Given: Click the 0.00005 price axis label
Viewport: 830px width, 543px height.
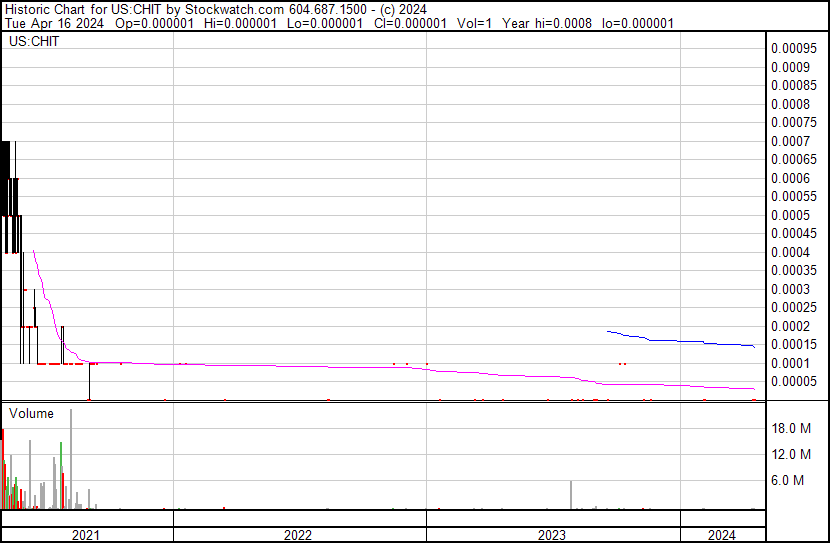Looking at the screenshot, I should pyautogui.click(x=793, y=381).
